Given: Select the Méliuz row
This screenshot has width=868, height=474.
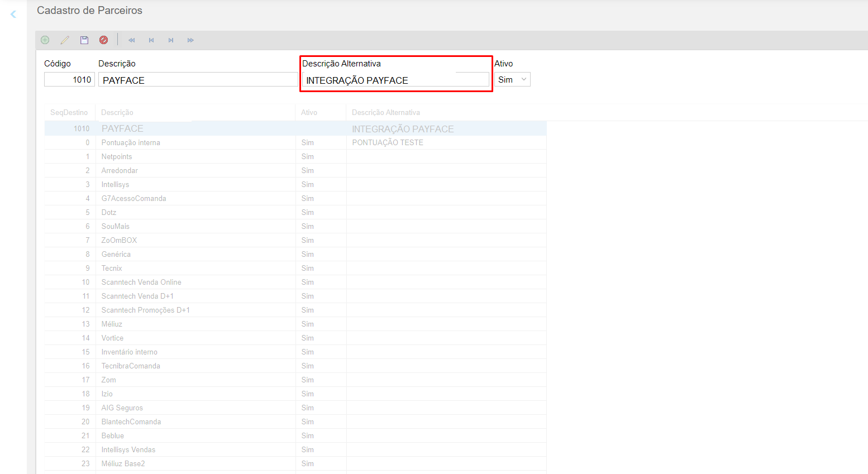Looking at the screenshot, I should (295, 324).
